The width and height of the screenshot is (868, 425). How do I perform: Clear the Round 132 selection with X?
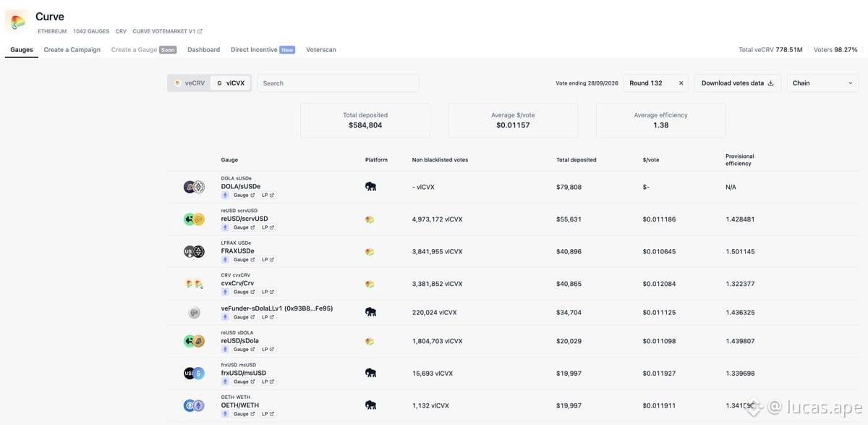[x=681, y=83]
